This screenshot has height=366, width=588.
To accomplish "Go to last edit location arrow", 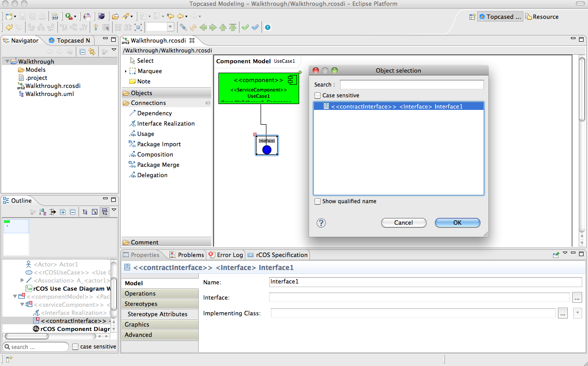I will (170, 17).
